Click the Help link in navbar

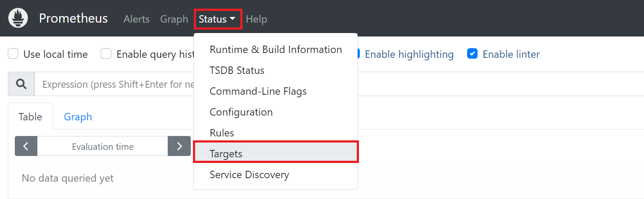256,19
